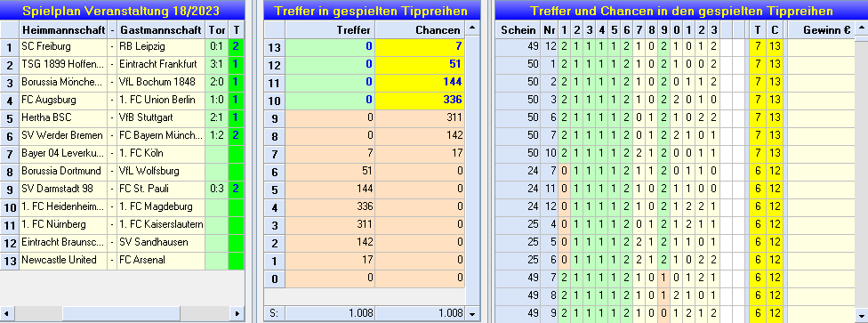Image resolution: width=868 pixels, height=323 pixels.
Task: Click the 1. FC Union Berlin cell
Action: [161, 100]
